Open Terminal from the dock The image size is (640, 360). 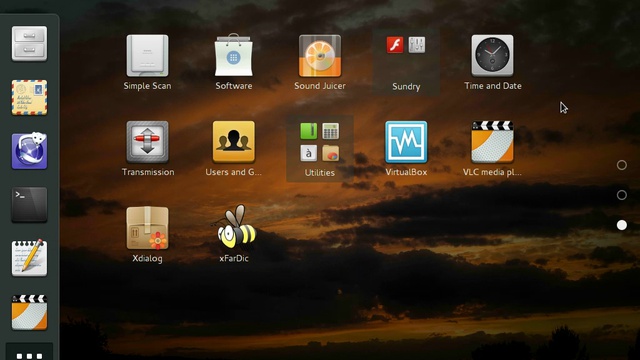pos(29,204)
